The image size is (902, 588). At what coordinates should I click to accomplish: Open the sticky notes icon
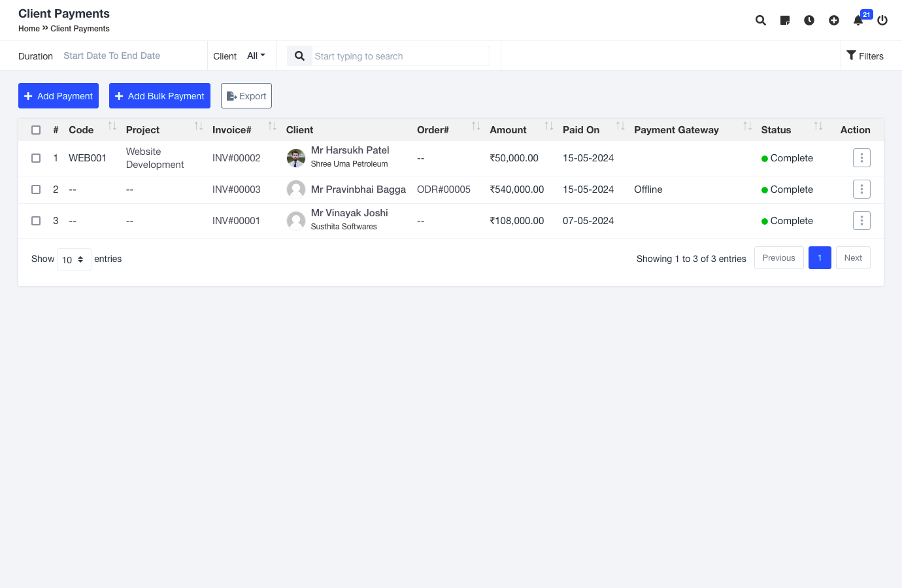pos(785,20)
